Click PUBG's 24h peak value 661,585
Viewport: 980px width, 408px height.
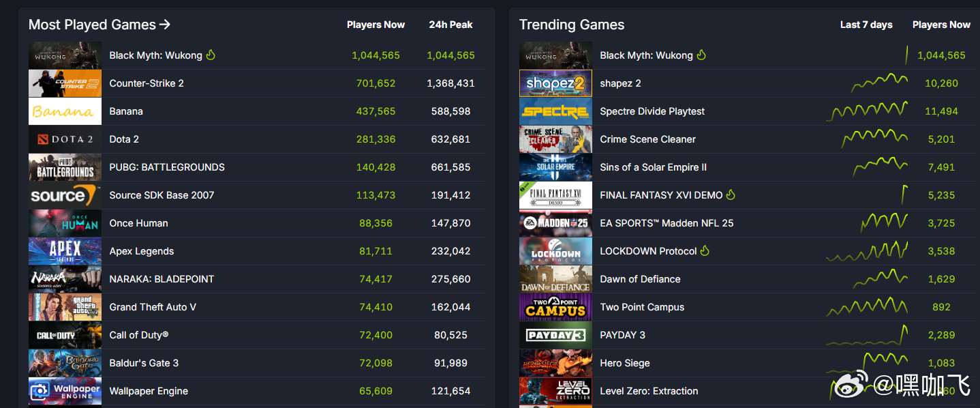(450, 167)
